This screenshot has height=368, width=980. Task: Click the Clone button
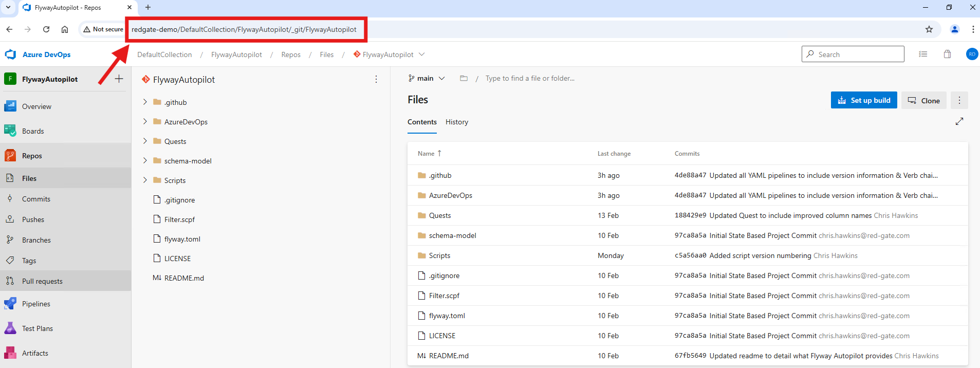click(923, 100)
